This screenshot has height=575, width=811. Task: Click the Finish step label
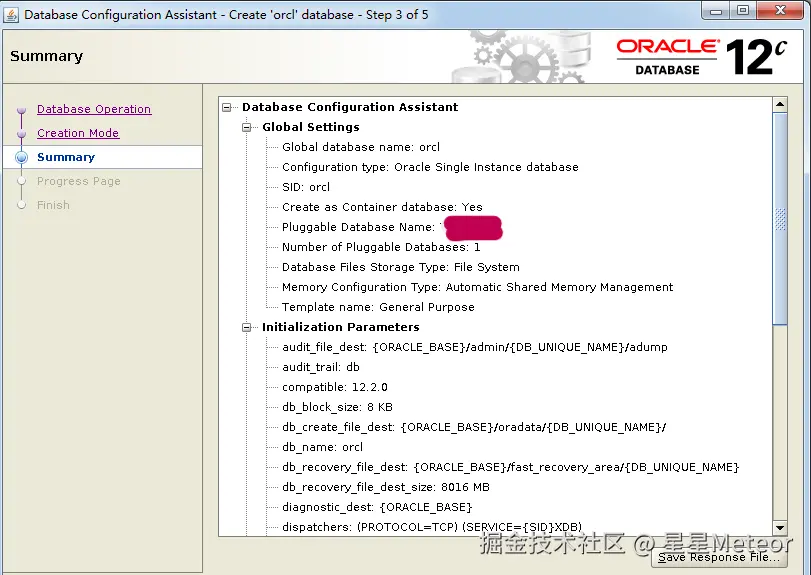[x=53, y=205]
